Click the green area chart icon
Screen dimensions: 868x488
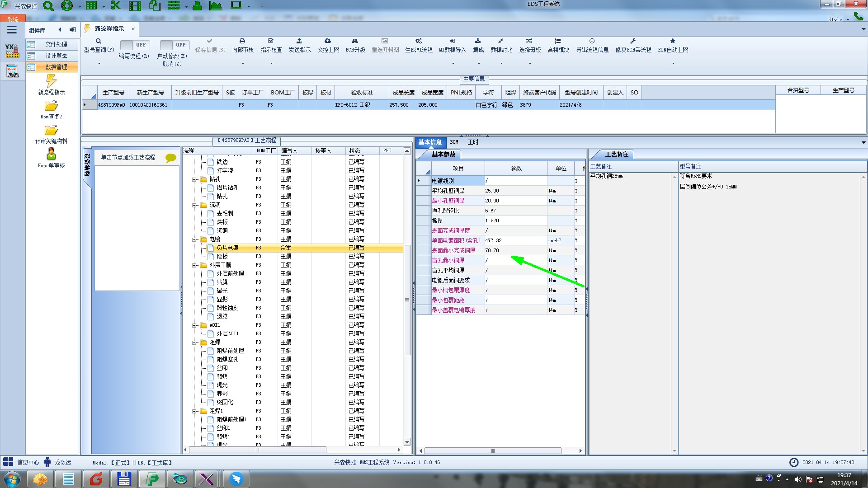(x=216, y=5)
